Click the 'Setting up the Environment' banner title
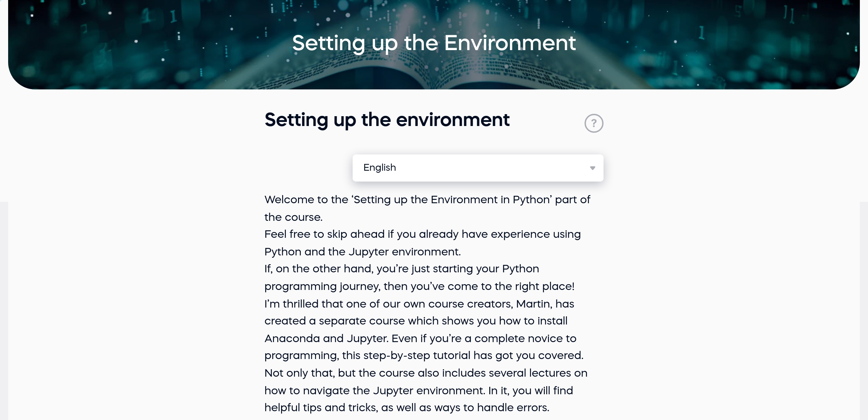Viewport: 868px width, 420px height. coord(434,43)
